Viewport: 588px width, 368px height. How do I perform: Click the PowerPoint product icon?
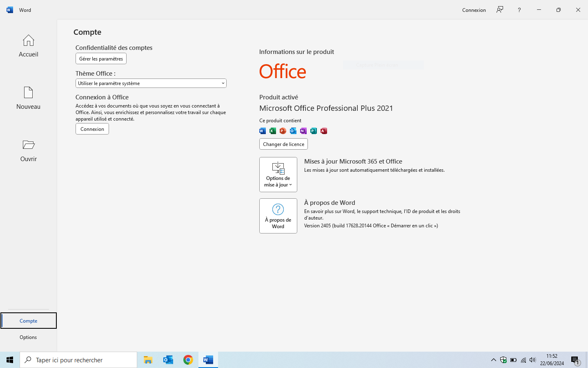(x=283, y=131)
